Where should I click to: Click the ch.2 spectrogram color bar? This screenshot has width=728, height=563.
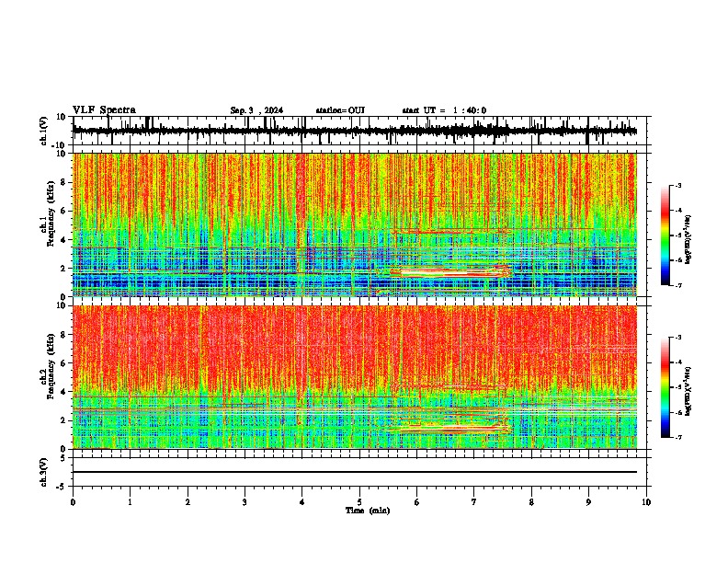[x=665, y=387]
